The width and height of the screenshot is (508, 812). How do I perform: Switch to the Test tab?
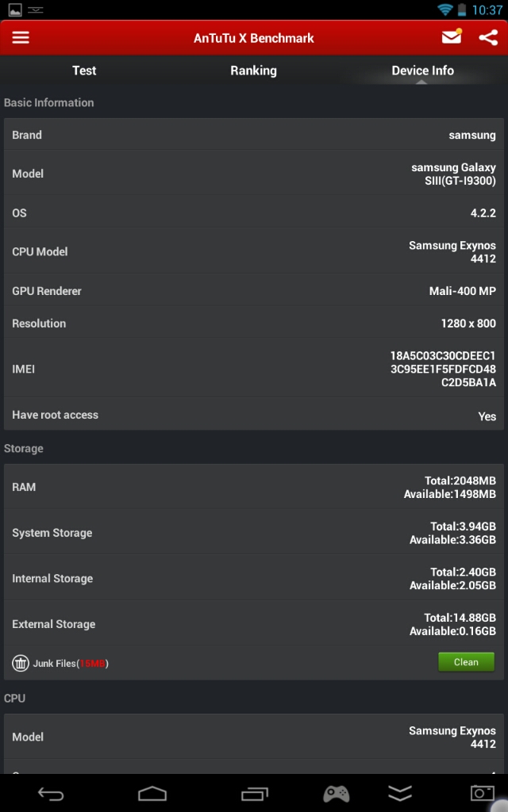(x=84, y=71)
